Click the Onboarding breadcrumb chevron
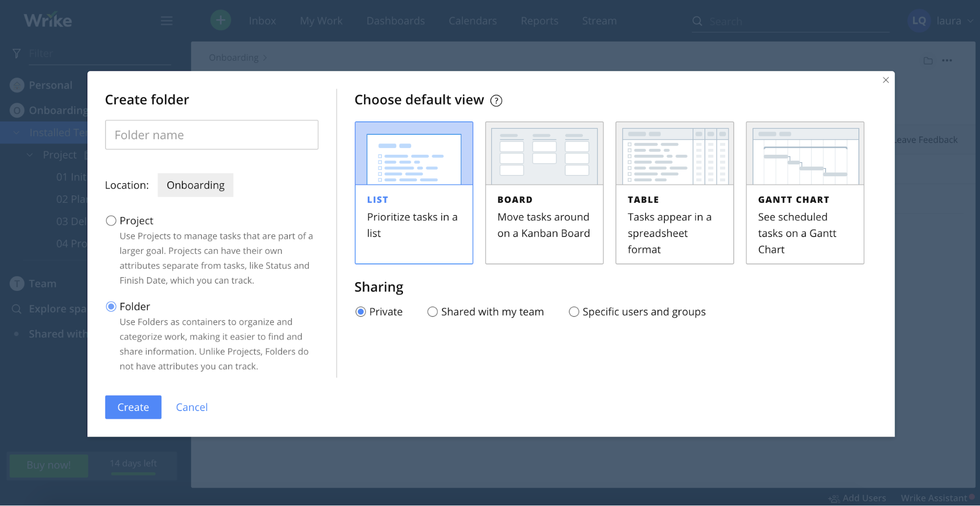Image resolution: width=980 pixels, height=506 pixels. (265, 58)
